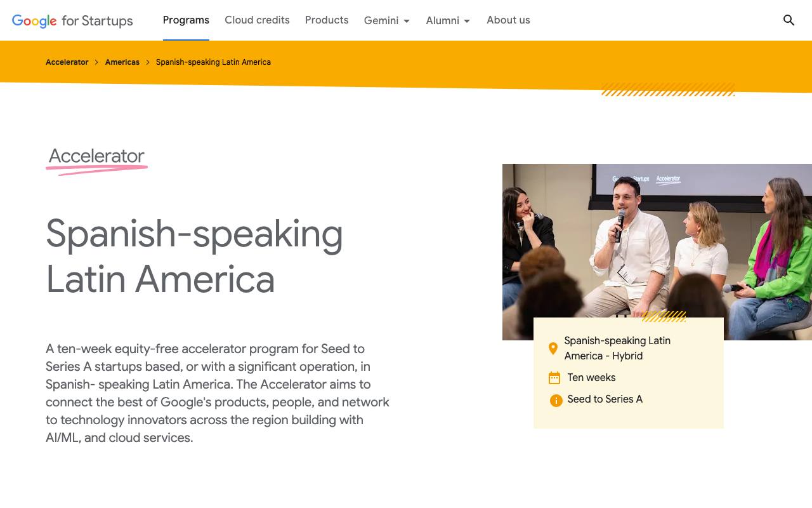Click the 'Seed to Series A' text

pos(605,399)
